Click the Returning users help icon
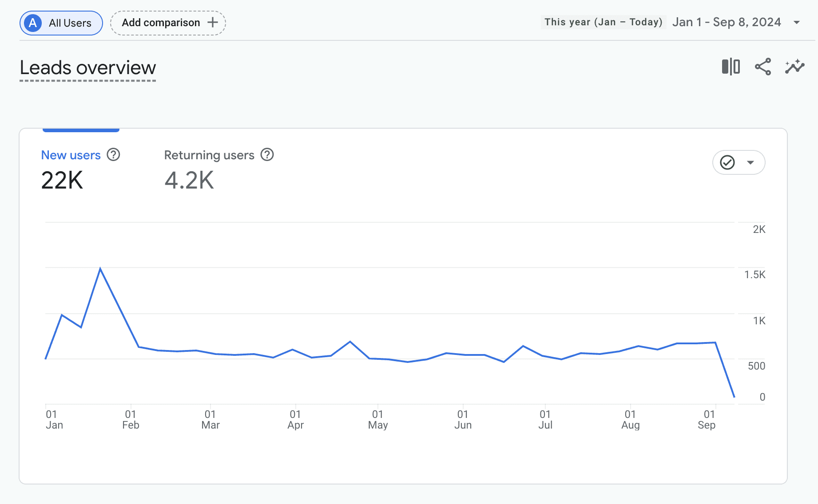 (267, 155)
